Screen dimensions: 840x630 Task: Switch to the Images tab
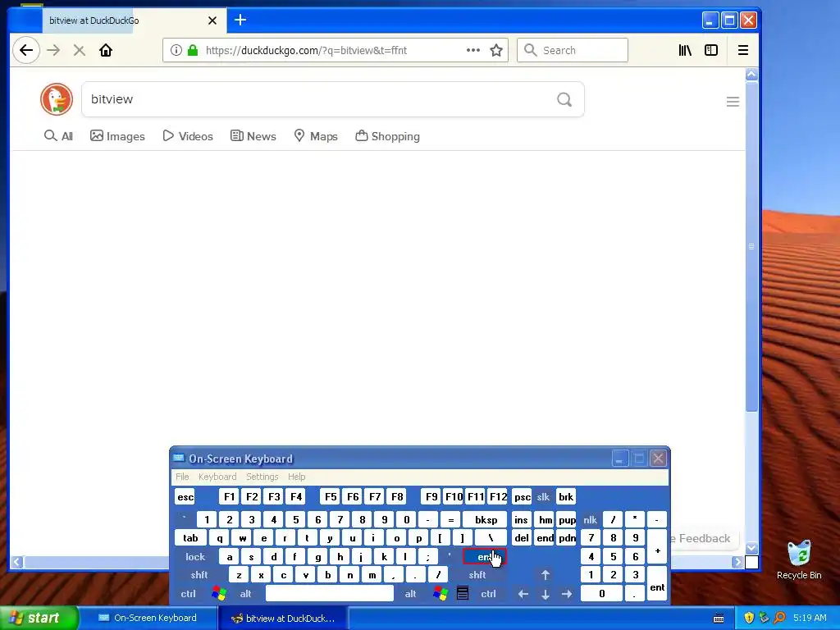[117, 136]
